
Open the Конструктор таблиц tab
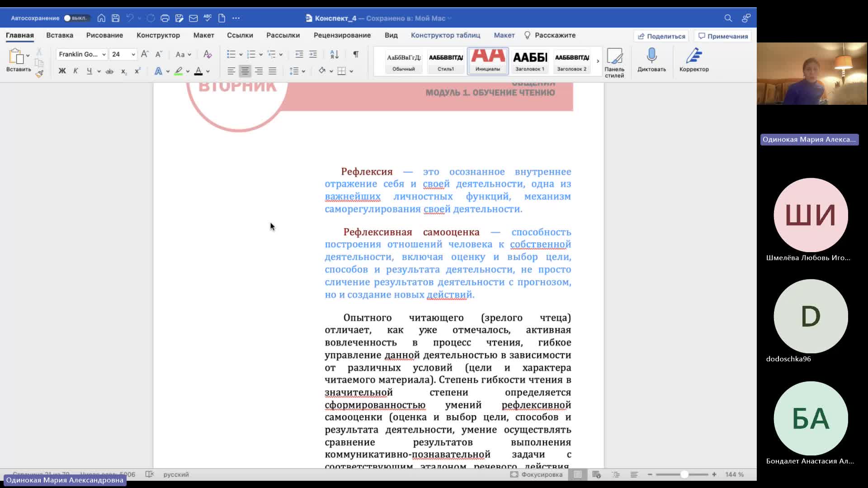tap(445, 35)
